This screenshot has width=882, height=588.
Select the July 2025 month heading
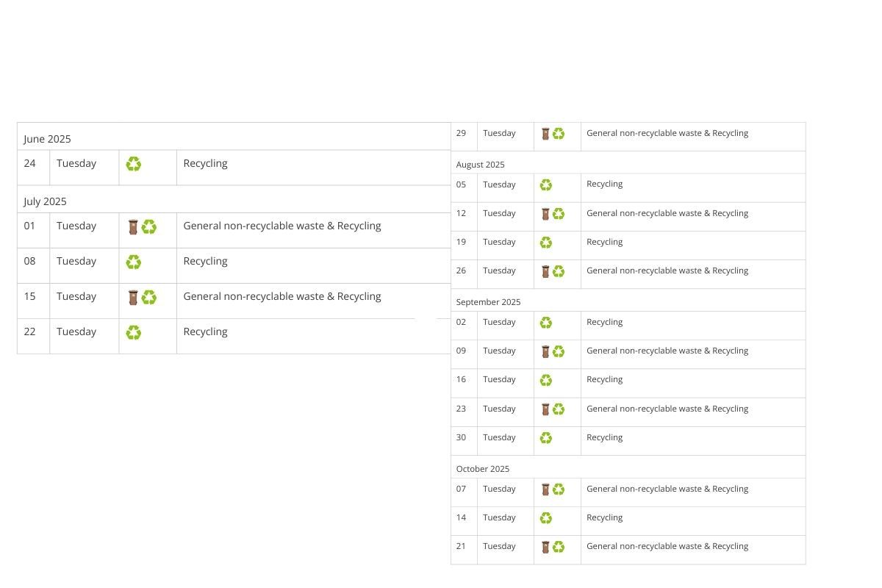[x=45, y=201]
